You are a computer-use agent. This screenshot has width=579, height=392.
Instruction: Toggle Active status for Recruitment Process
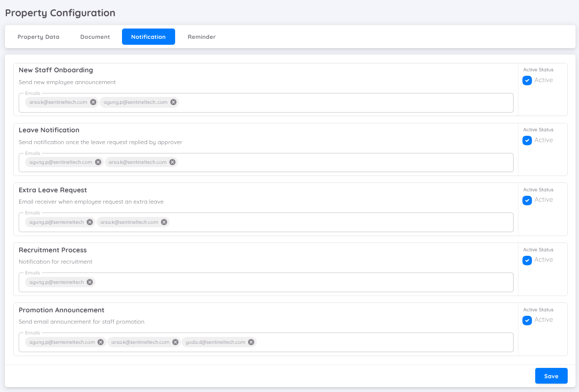pyautogui.click(x=527, y=260)
